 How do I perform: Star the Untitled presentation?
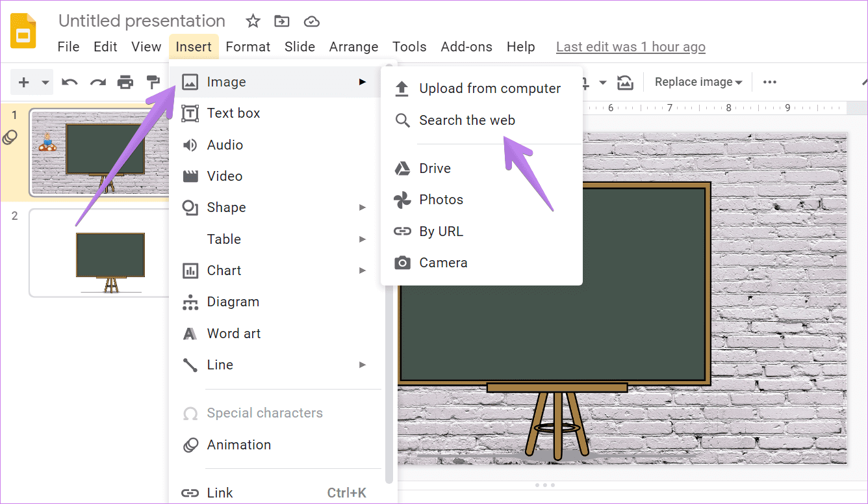pos(253,21)
